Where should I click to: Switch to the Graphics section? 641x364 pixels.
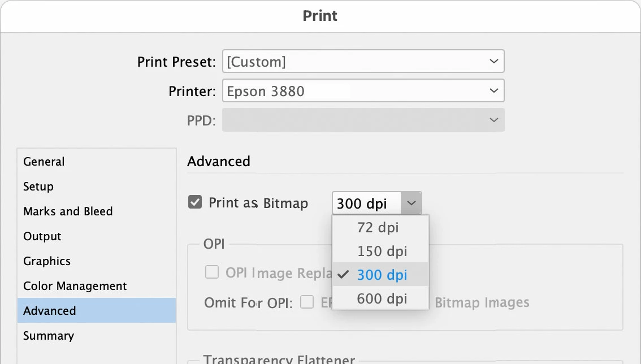coord(97,261)
